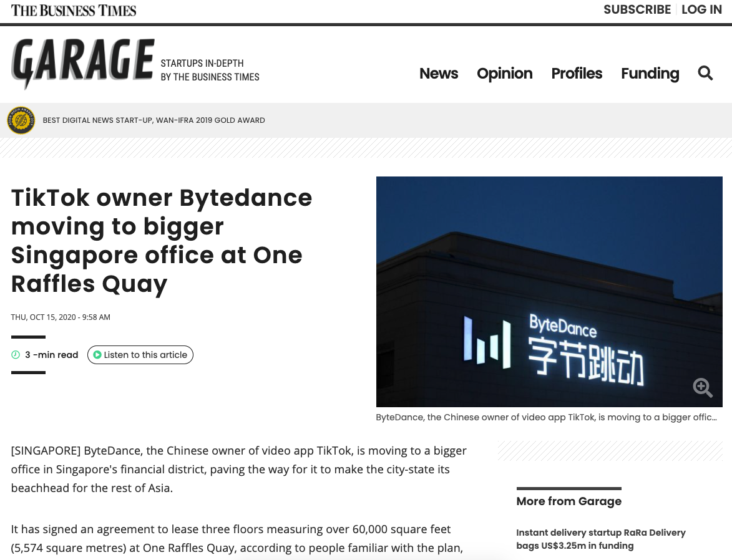
Task: Click the photo caption text
Action: point(546,417)
